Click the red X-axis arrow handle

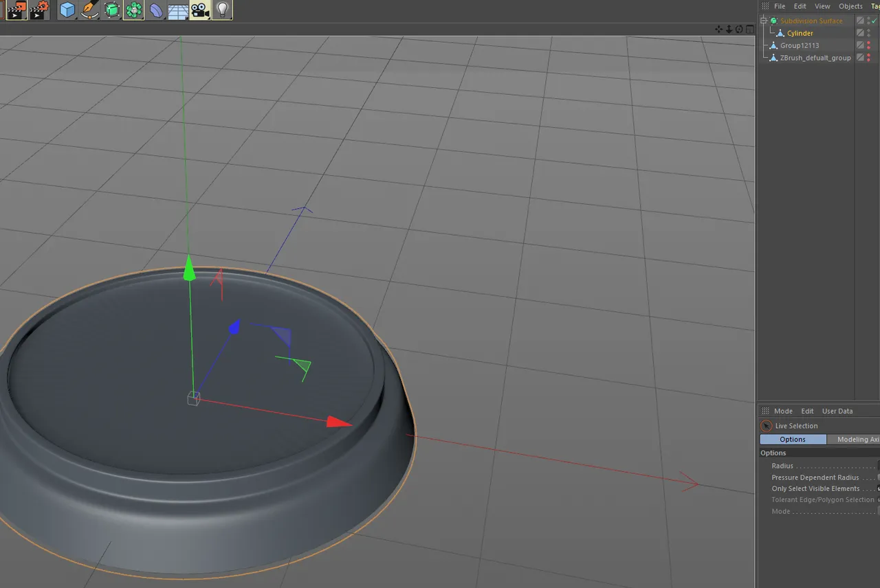click(340, 422)
